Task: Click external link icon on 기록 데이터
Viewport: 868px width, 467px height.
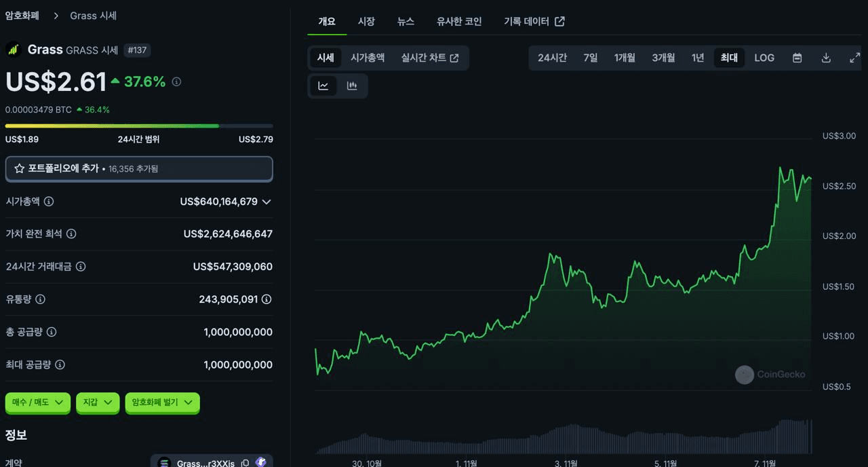Action: [559, 21]
